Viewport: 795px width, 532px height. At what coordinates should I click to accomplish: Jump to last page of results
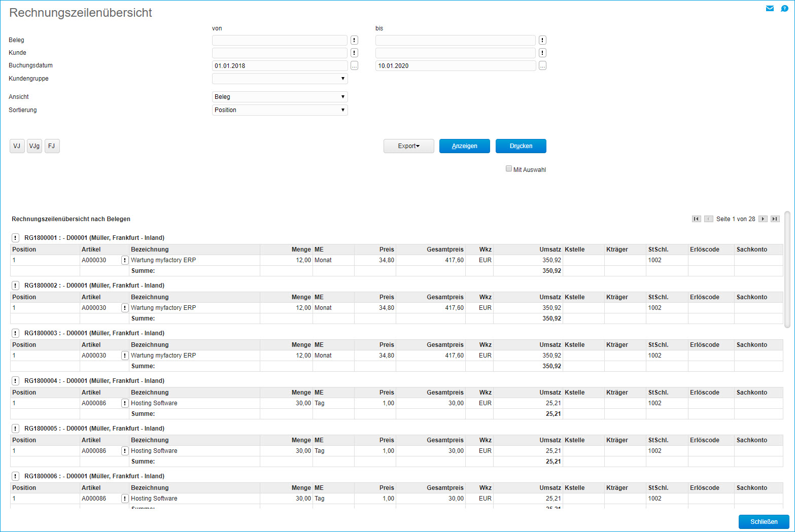(775, 219)
